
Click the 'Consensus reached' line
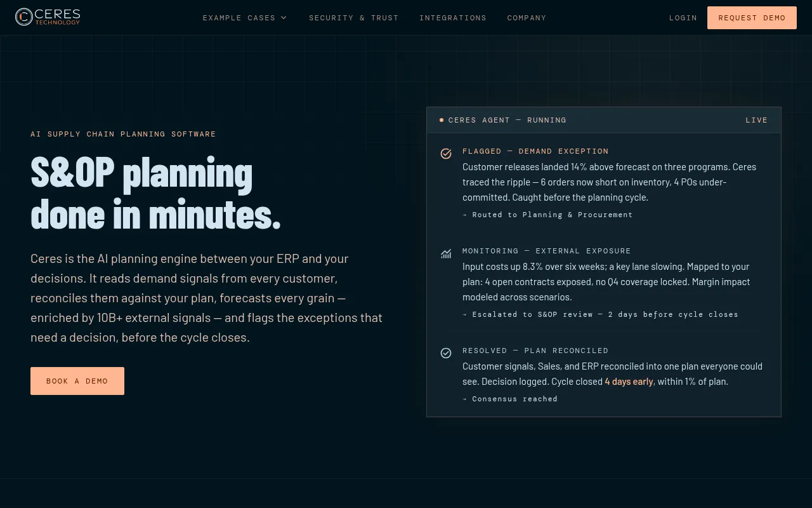click(x=510, y=399)
